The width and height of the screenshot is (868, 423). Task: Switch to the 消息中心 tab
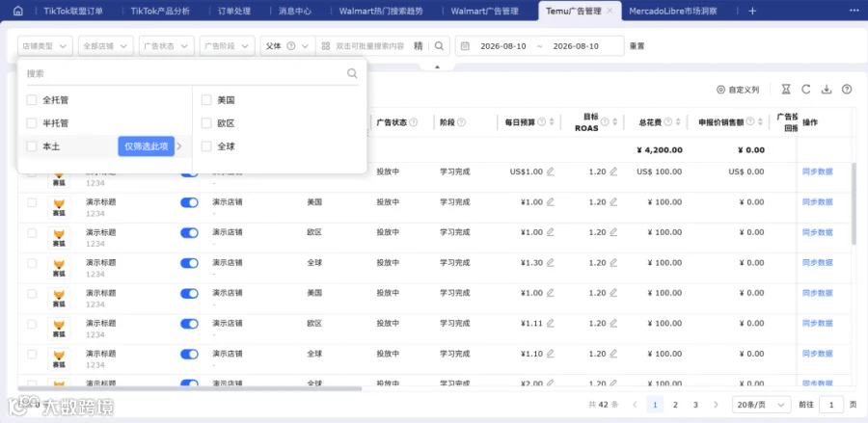(294, 11)
